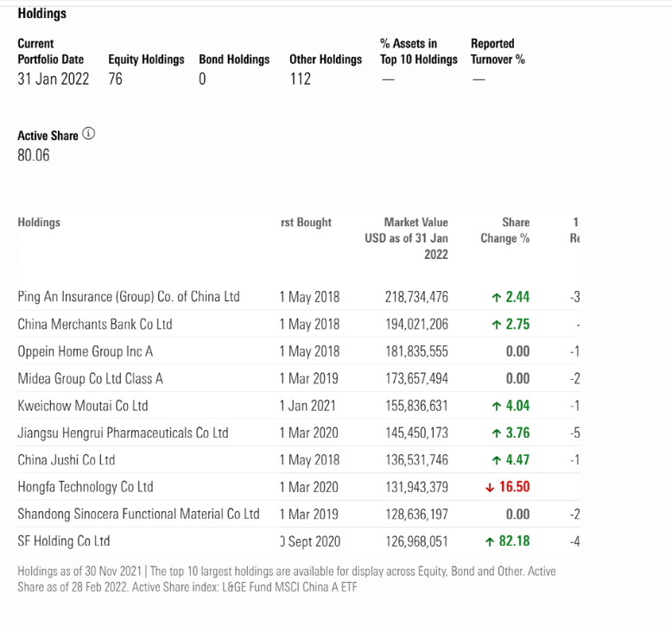Screen dimensions: 672x632
Task: Sort by Share Change % header
Action: coord(505,231)
